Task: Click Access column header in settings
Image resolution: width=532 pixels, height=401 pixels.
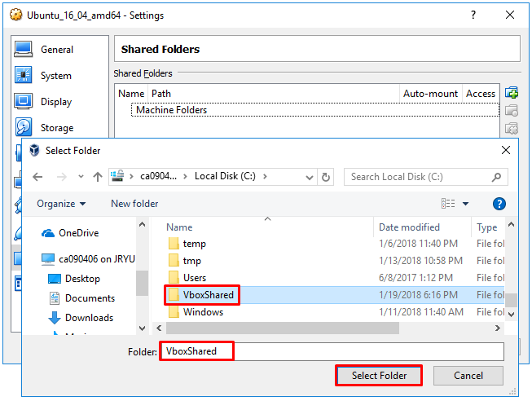Action: [x=481, y=94]
